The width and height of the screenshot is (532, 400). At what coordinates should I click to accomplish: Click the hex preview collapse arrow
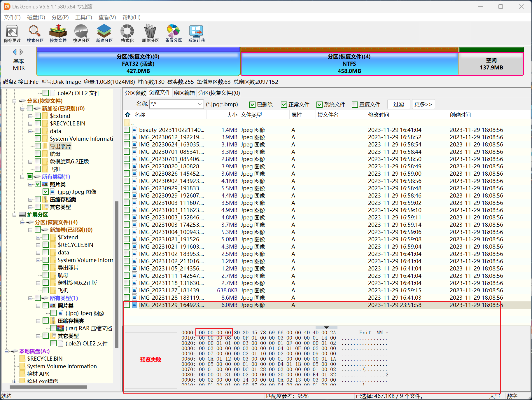point(326,327)
